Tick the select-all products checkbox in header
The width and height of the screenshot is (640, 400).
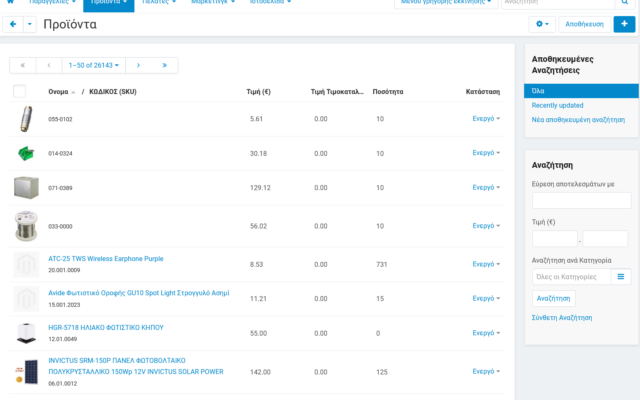[x=20, y=91]
